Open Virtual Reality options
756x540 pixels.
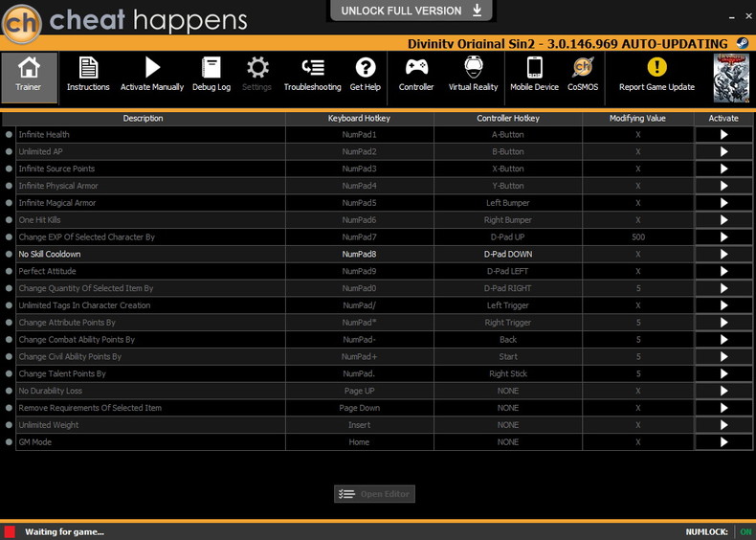coord(473,75)
